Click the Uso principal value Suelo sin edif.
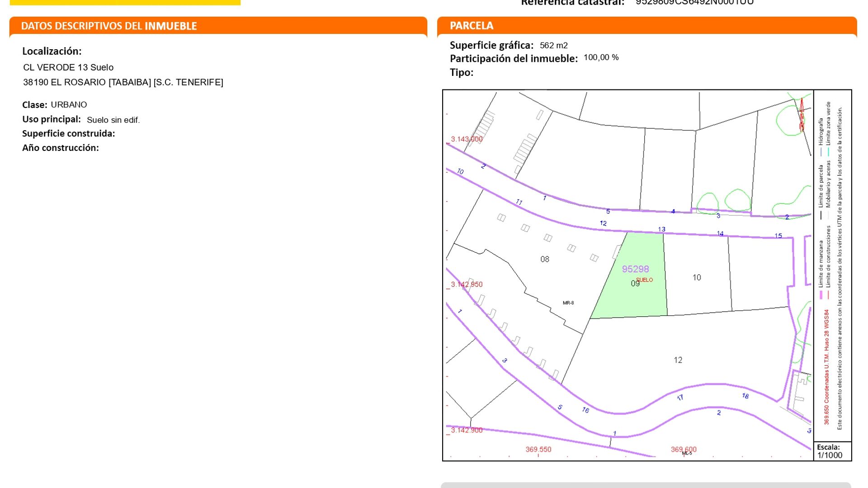Viewport: 868px width, 488px height. tap(113, 120)
